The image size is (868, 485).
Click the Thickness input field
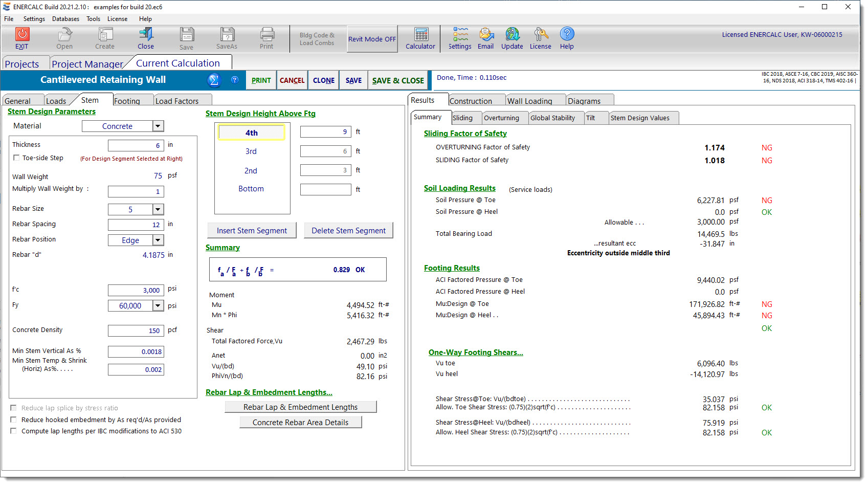click(x=136, y=145)
